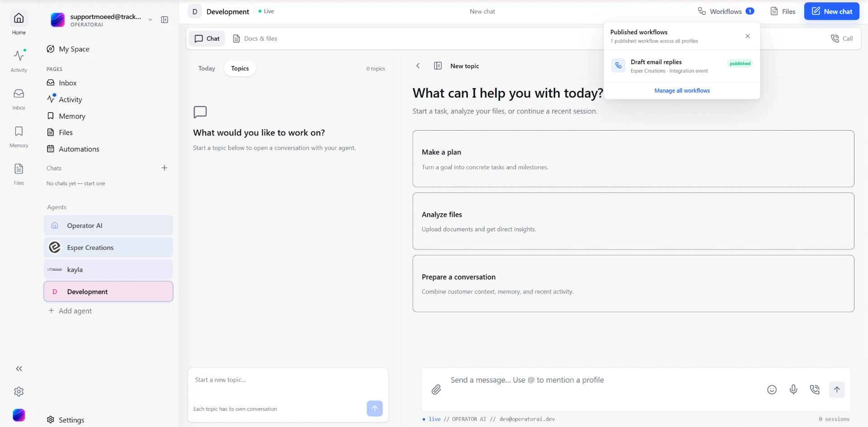868x427 pixels.
Task: Click the 0 topics counter
Action: (x=376, y=69)
